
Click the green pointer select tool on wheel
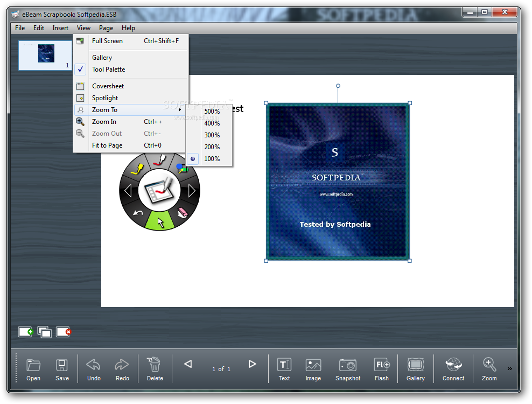coord(160,222)
